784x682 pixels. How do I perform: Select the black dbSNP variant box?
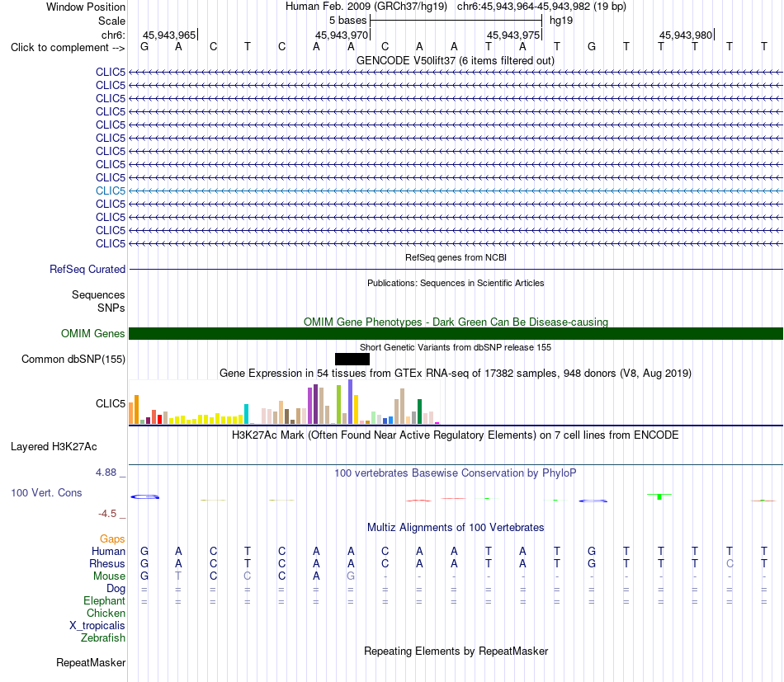pyautogui.click(x=352, y=360)
